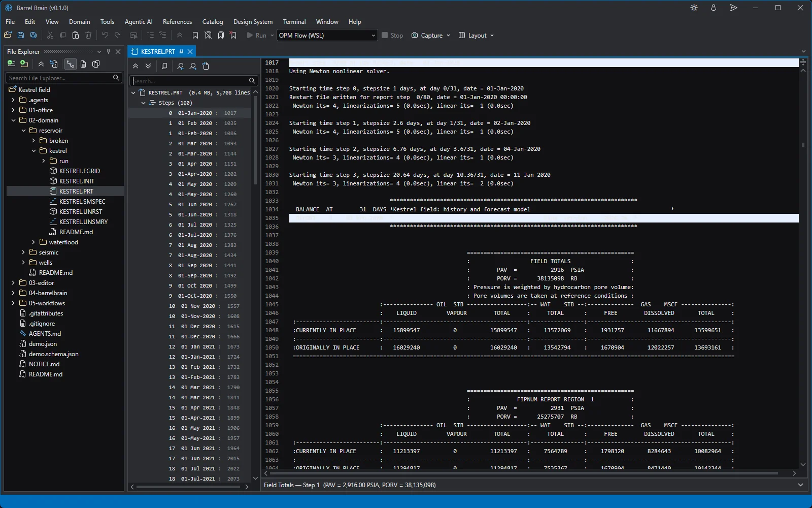
Task: Click the find previous icon in outline toolbar
Action: [181, 66]
